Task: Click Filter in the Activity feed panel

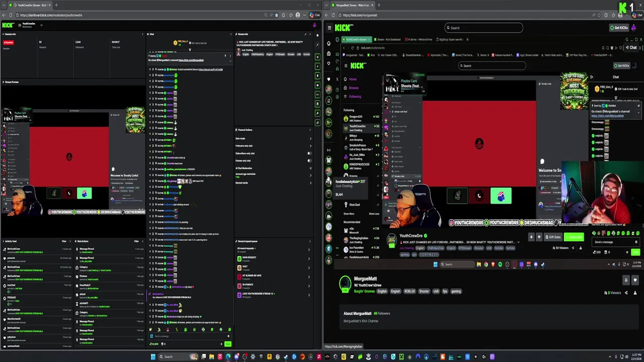Action: point(64,241)
